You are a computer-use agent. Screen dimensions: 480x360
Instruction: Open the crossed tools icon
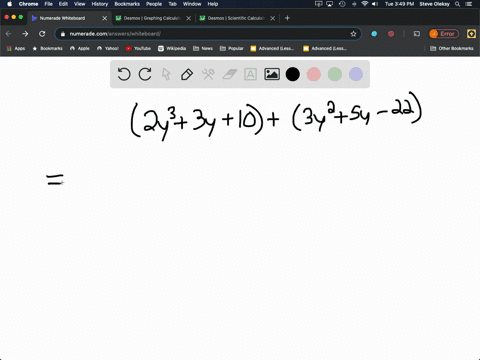208,74
